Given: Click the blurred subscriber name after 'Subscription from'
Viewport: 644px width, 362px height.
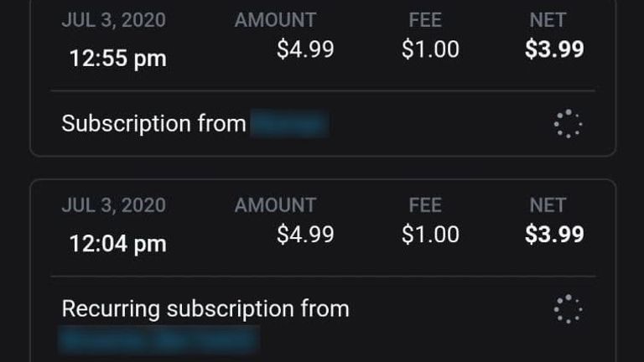Looking at the screenshot, I should click(290, 123).
